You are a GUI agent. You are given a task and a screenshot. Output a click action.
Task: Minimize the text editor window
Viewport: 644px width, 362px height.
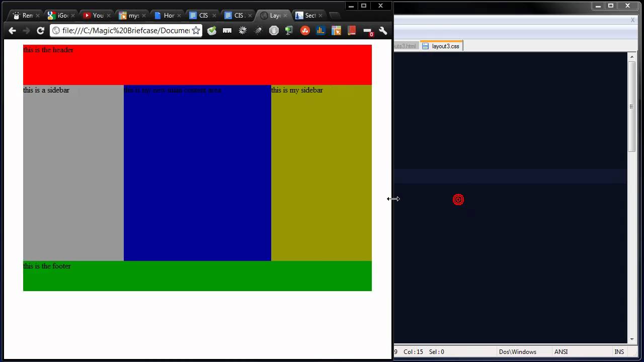point(598,6)
